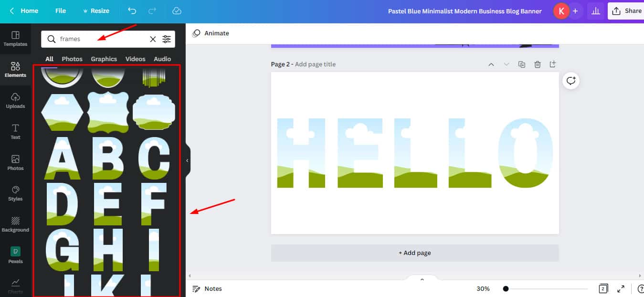
Task: Click the Add page button
Action: pos(414,253)
